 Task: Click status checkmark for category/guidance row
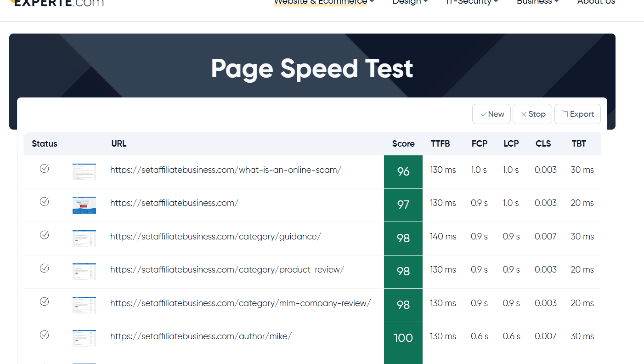point(45,235)
